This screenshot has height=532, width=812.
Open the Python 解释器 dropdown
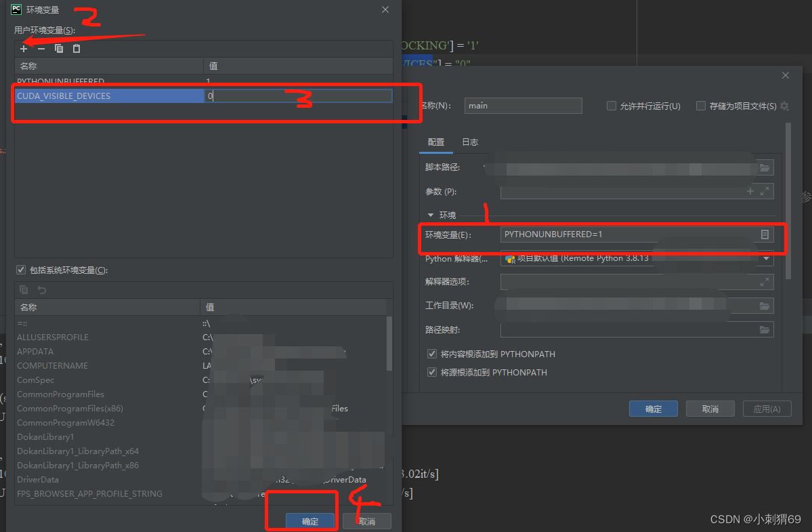pyautogui.click(x=766, y=258)
